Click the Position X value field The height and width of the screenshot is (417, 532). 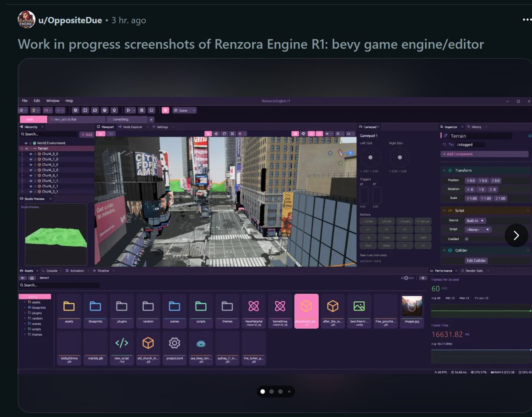click(470, 181)
